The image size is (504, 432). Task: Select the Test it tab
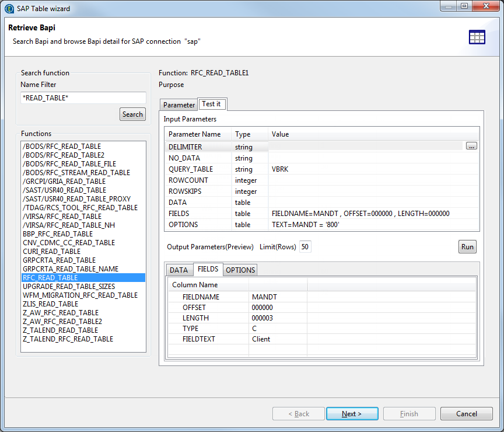point(211,104)
